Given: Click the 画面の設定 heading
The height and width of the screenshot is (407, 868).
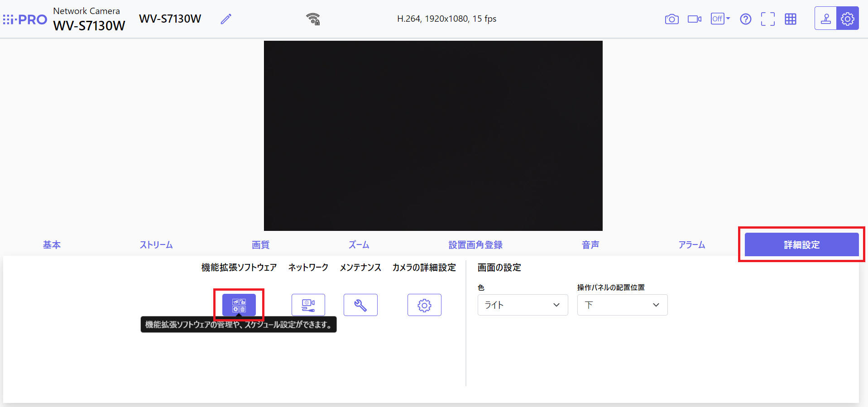Looking at the screenshot, I should point(499,268).
